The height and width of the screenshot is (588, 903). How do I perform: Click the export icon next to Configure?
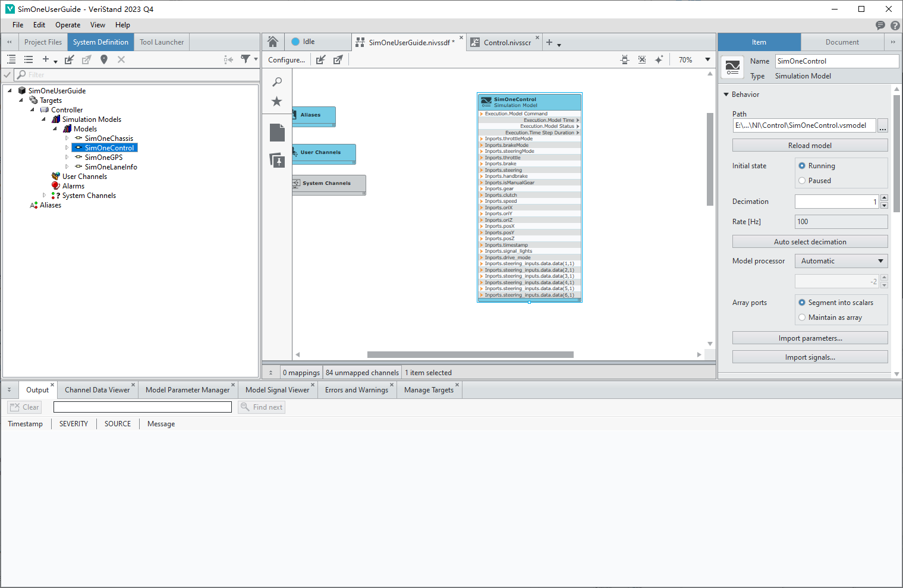[x=338, y=59]
